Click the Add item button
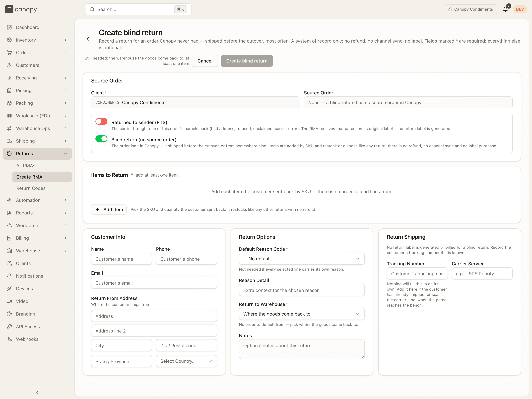 [x=109, y=209]
